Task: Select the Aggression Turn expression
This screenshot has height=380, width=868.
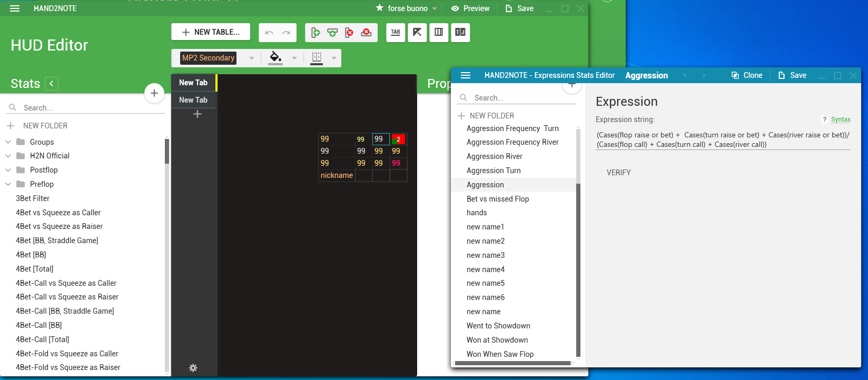Action: (x=494, y=171)
